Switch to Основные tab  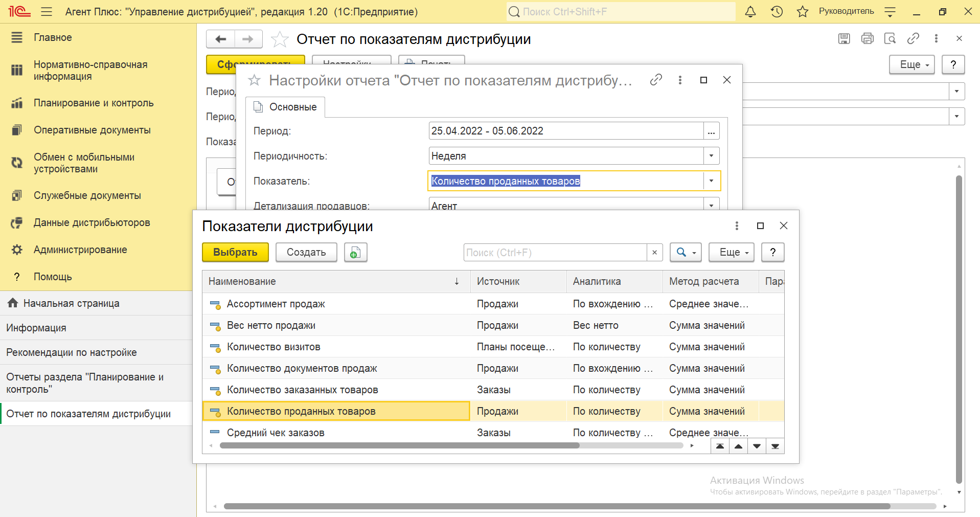[x=285, y=107]
